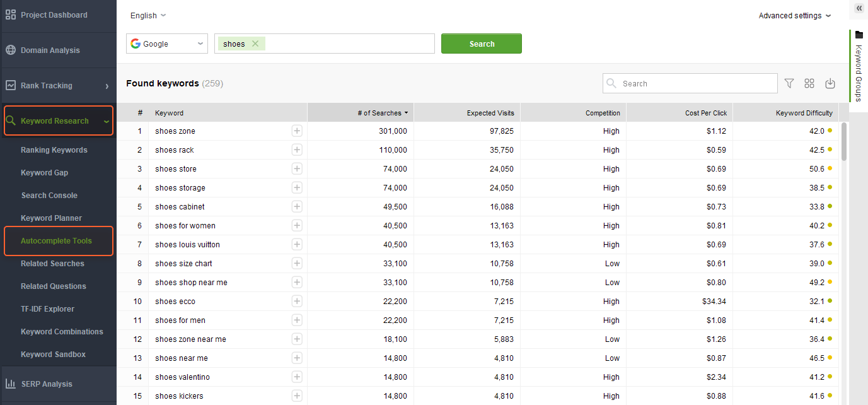The width and height of the screenshot is (868, 405).
Task: Add 'shoes cabinet' with plus icon
Action: click(297, 207)
